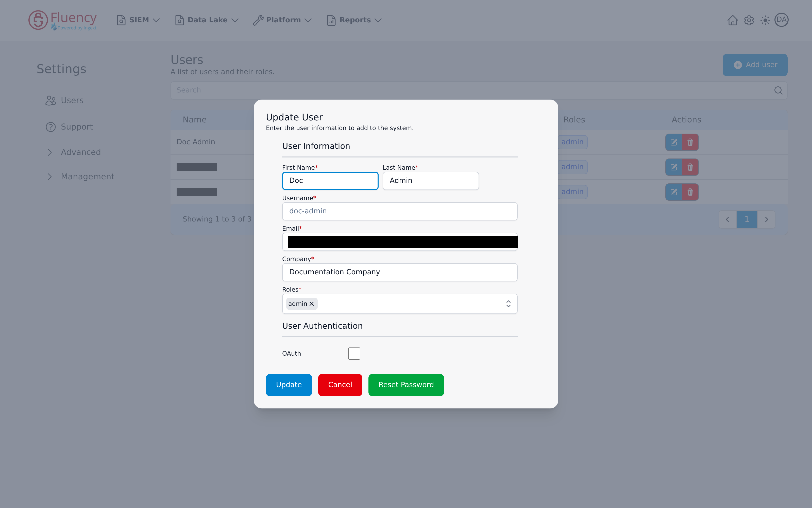Open the home icon in header

click(733, 20)
